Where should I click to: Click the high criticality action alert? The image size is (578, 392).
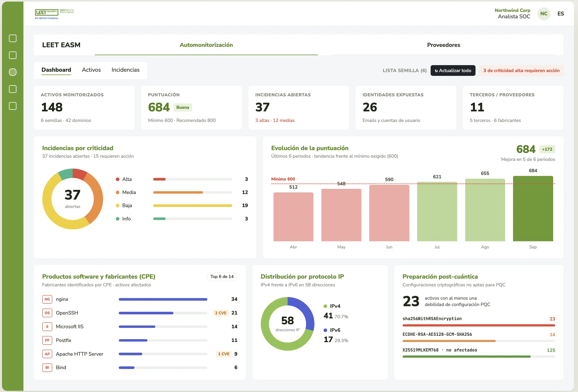pos(521,71)
